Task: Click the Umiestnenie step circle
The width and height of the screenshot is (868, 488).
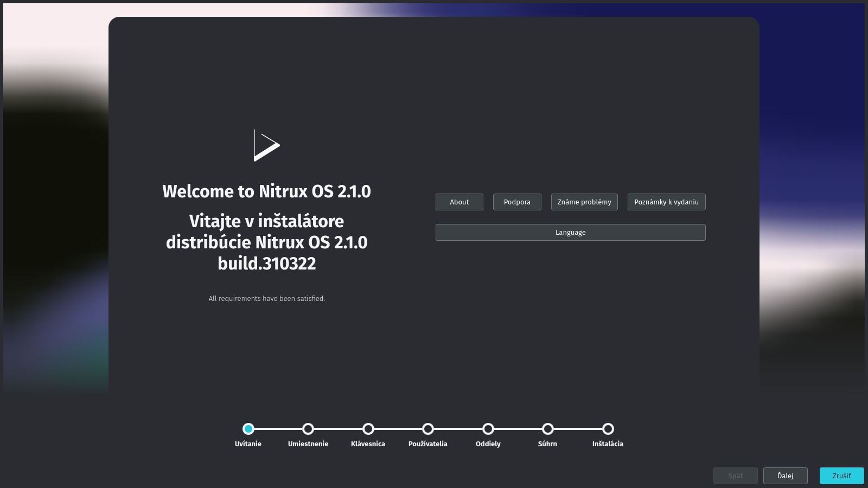Action: coord(308,429)
